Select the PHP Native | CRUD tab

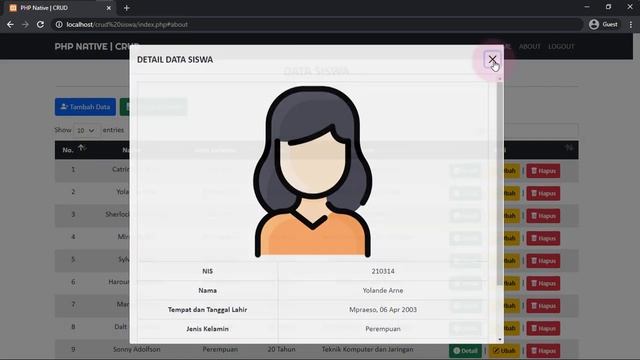click(60, 8)
